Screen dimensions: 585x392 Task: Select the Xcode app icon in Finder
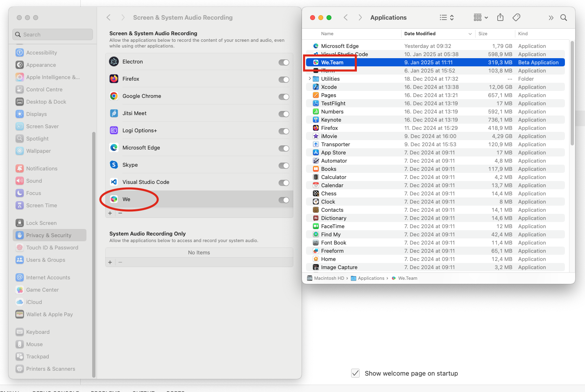pos(316,87)
